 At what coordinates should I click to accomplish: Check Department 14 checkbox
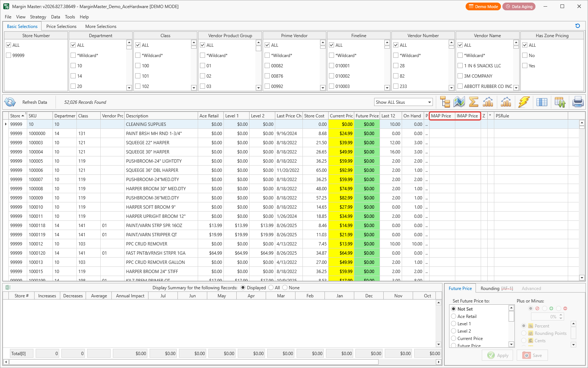73,76
